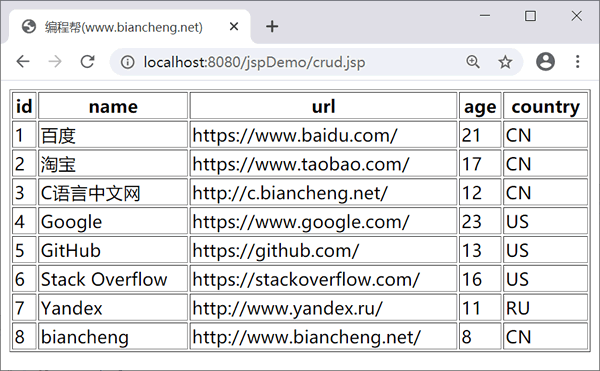
Task: Click the country cell in 百度 row
Action: point(546,135)
